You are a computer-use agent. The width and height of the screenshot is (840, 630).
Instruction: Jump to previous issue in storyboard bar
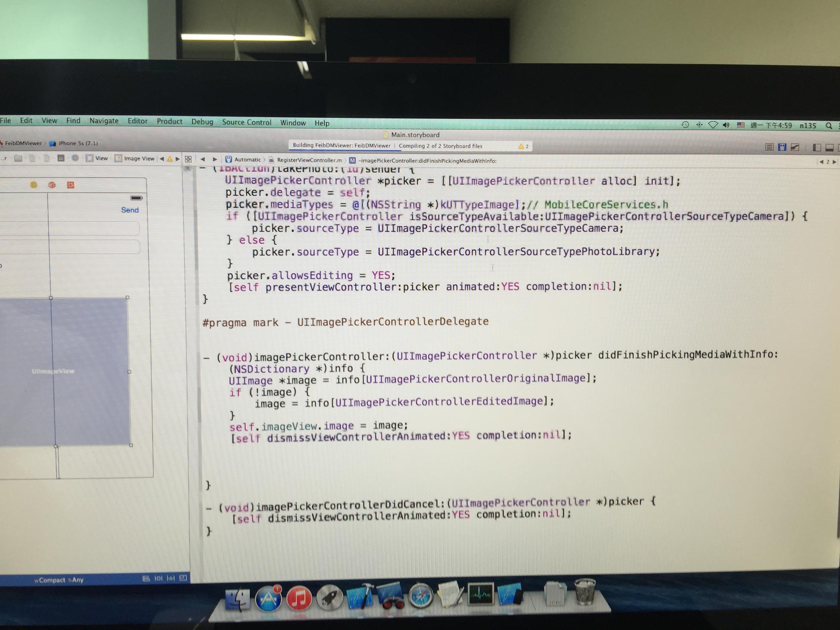click(162, 159)
